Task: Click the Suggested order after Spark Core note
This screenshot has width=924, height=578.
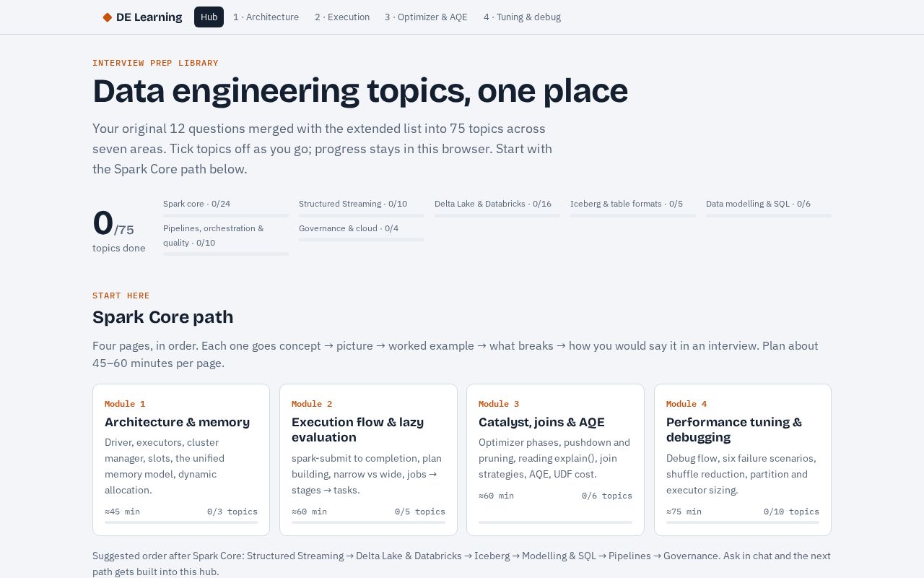Action: coord(461,564)
